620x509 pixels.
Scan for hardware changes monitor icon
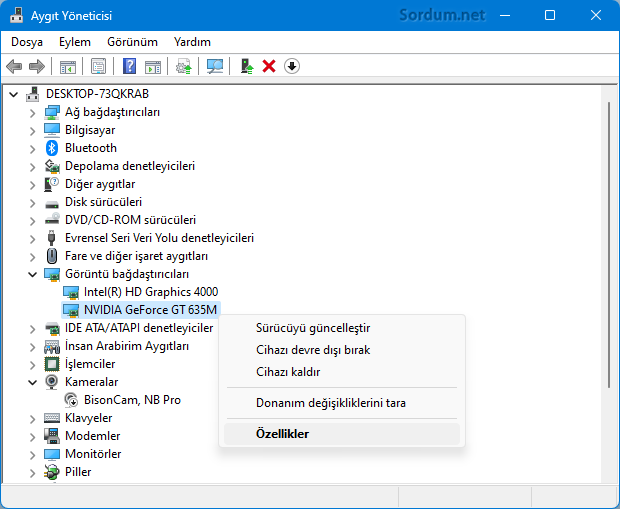(215, 66)
